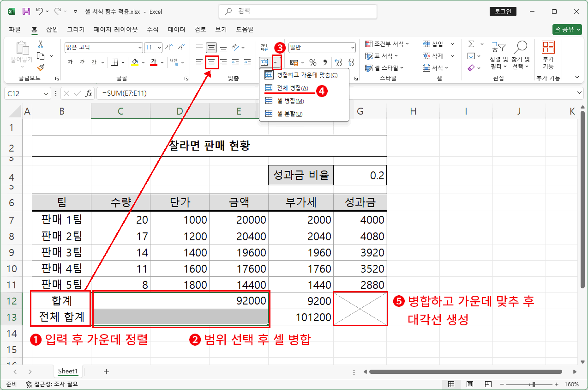Click the 로그인 sign-in button
The image size is (588, 390).
503,12
